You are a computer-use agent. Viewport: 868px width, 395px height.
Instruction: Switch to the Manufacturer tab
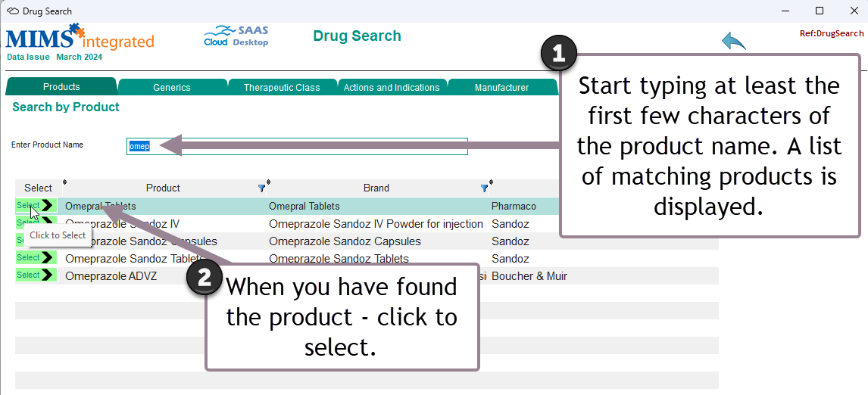501,88
